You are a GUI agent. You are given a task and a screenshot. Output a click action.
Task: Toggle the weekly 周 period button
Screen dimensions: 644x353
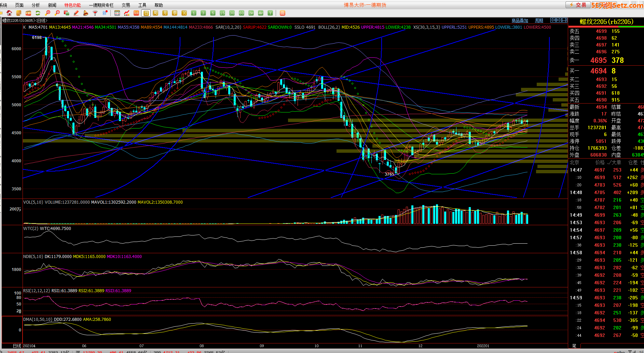coord(155,13)
